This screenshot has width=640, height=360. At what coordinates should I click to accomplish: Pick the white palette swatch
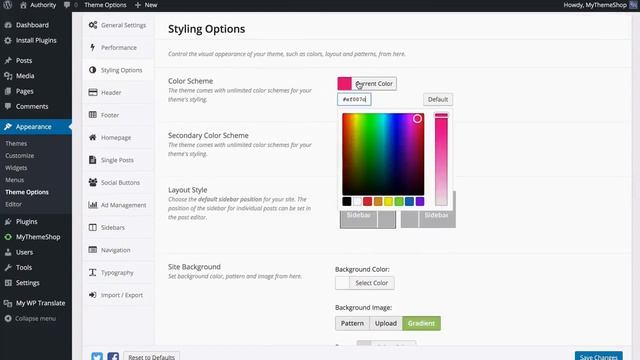[357, 201]
